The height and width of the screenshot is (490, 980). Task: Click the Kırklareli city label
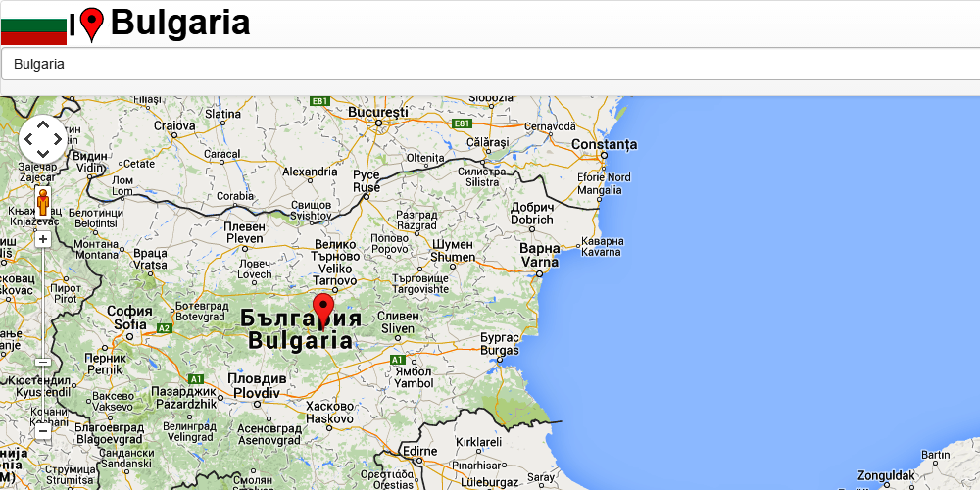tap(479, 442)
